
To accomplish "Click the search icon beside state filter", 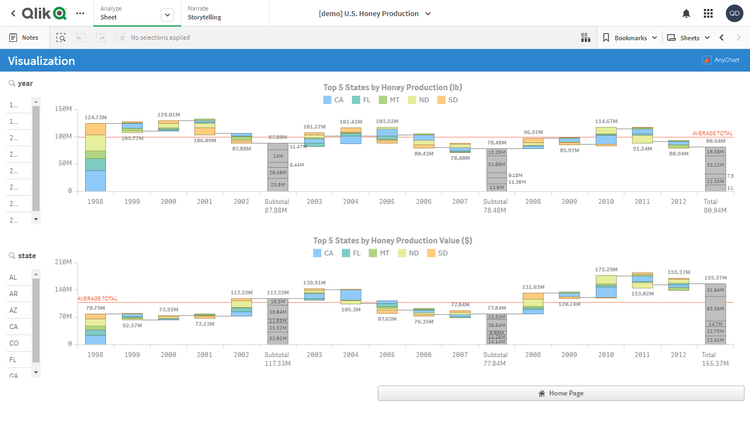I will (x=12, y=255).
